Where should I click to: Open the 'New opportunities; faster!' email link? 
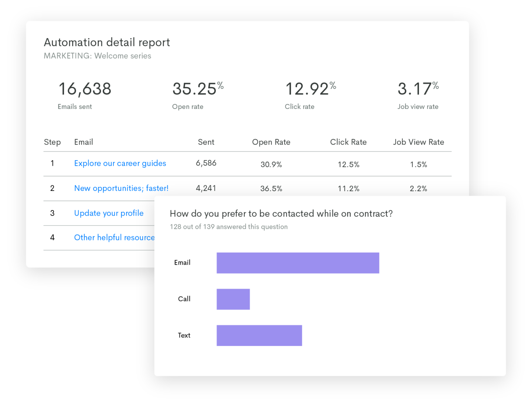(121, 188)
